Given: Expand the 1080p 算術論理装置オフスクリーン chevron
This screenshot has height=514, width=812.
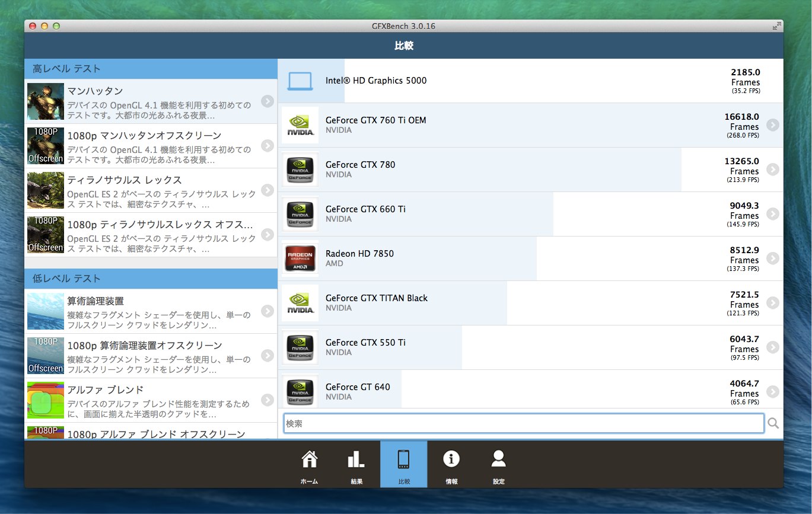Looking at the screenshot, I should (x=268, y=356).
